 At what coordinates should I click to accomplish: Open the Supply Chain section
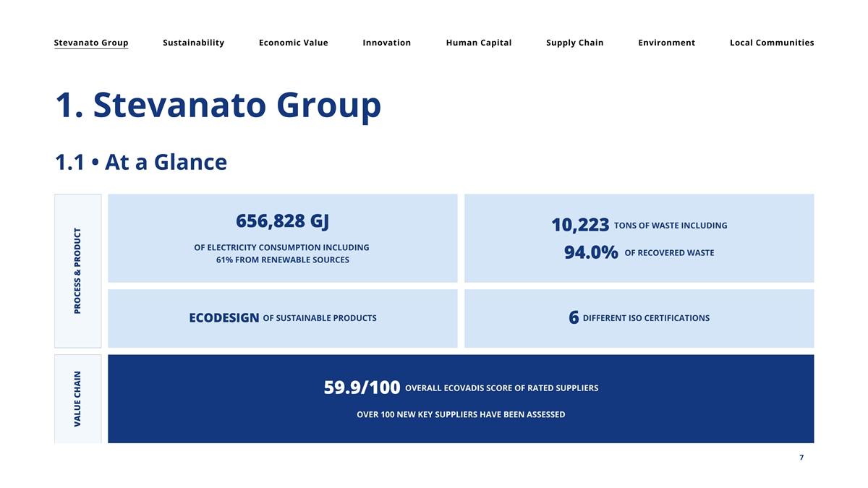tap(574, 43)
